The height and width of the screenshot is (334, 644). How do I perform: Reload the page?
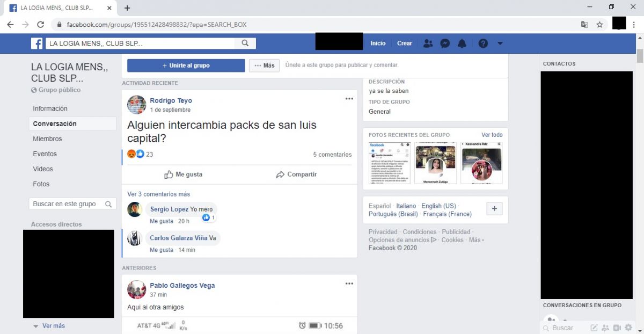[40, 25]
